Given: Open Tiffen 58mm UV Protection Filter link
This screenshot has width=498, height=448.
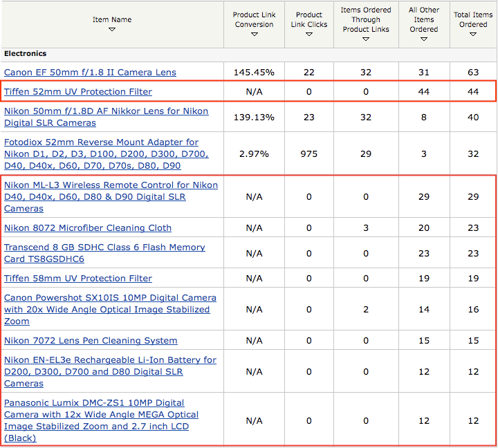Looking at the screenshot, I should (78, 279).
